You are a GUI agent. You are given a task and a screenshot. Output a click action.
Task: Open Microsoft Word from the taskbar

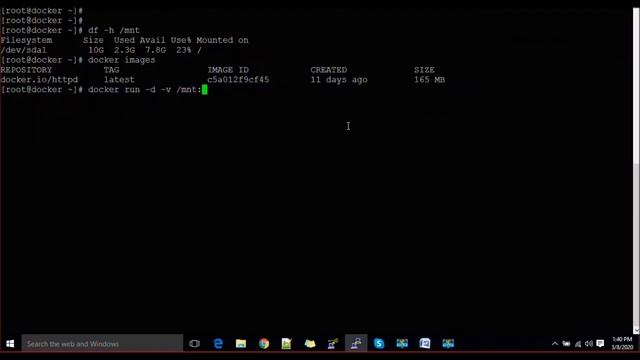(x=425, y=344)
